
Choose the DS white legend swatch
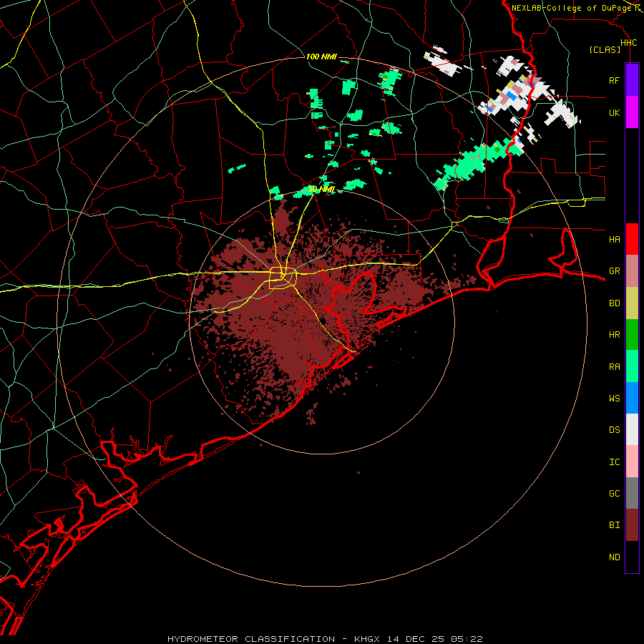coord(632,429)
